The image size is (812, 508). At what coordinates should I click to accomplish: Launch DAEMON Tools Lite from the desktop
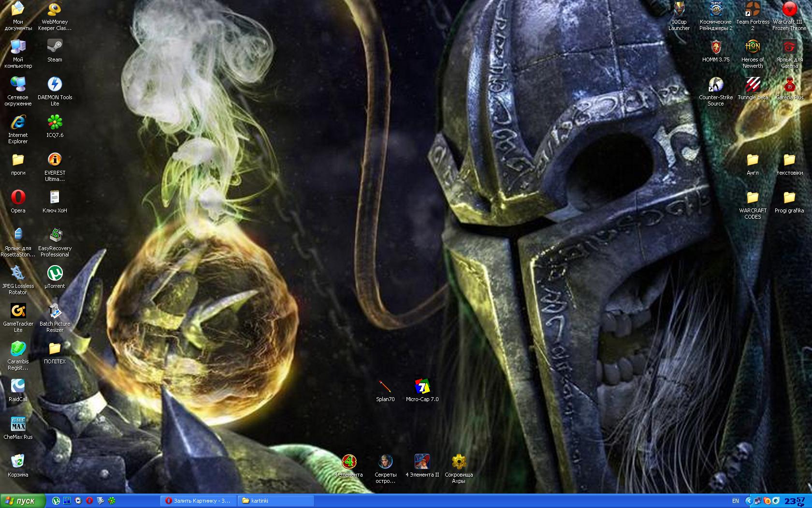[x=55, y=91]
